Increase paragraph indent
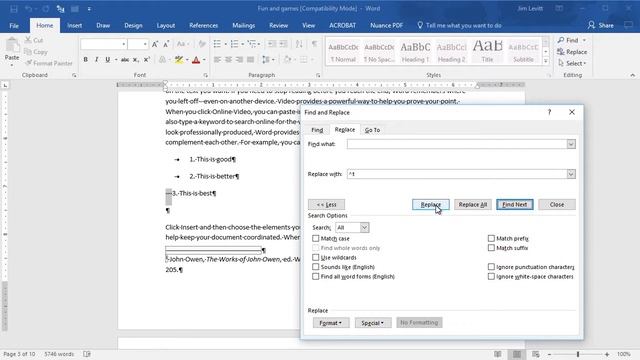The width and height of the screenshot is (640, 360). tap(284, 44)
